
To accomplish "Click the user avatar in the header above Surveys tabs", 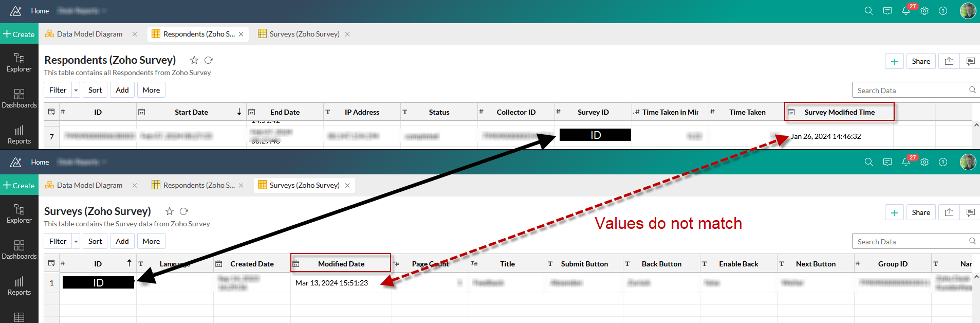I will pyautogui.click(x=968, y=162).
